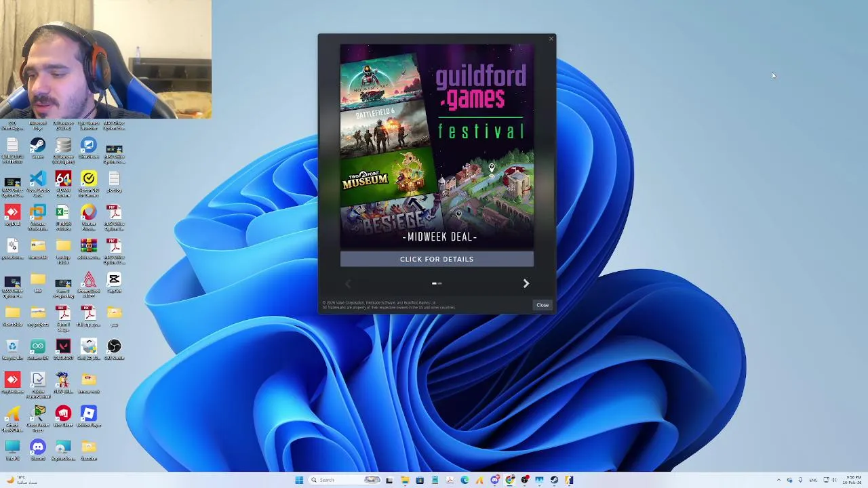Viewport: 868px width, 488px height.
Task: Launch Roblox Player from the desktop
Action: click(89, 415)
